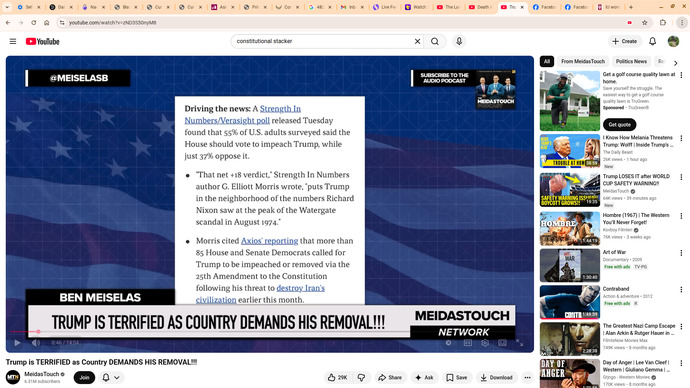690x388 pixels.
Task: Open options for Hombre (1967) video
Action: pyautogui.click(x=681, y=216)
